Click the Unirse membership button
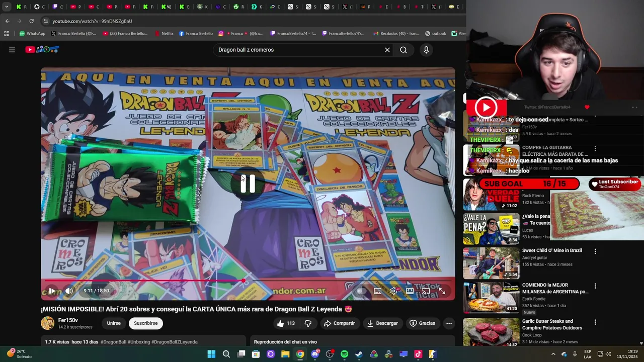 pyautogui.click(x=114, y=323)
